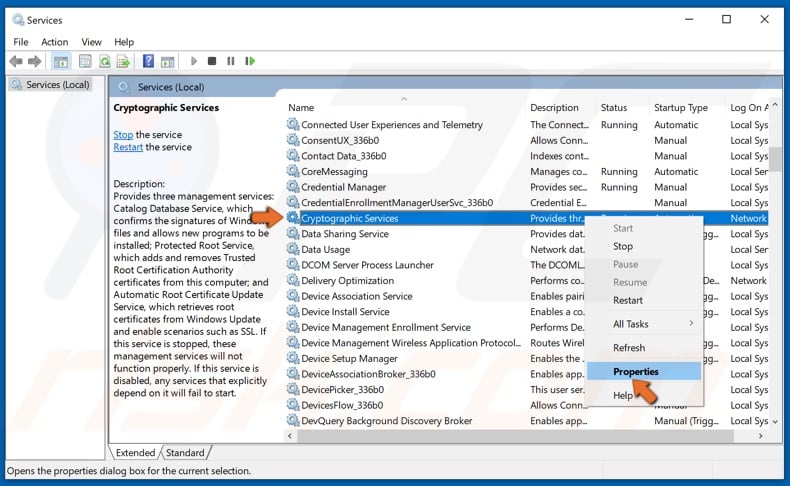Open the blue Help toolbar icon

tap(148, 61)
